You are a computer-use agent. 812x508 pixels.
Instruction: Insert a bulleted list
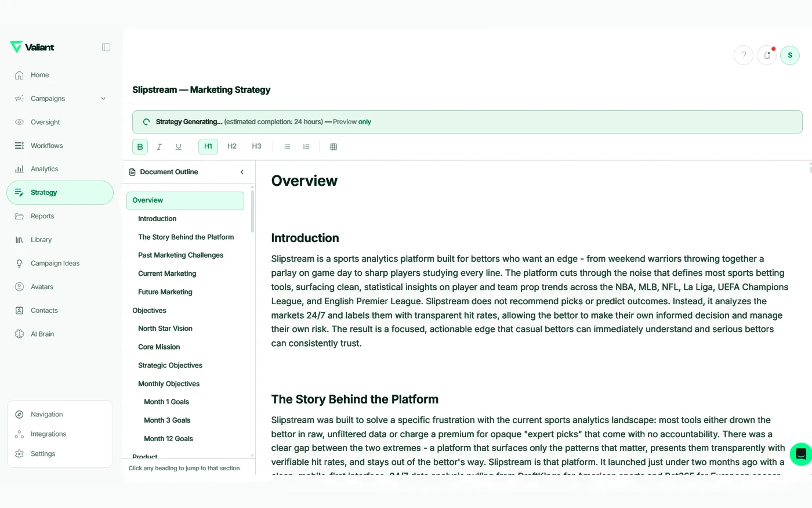tap(287, 147)
